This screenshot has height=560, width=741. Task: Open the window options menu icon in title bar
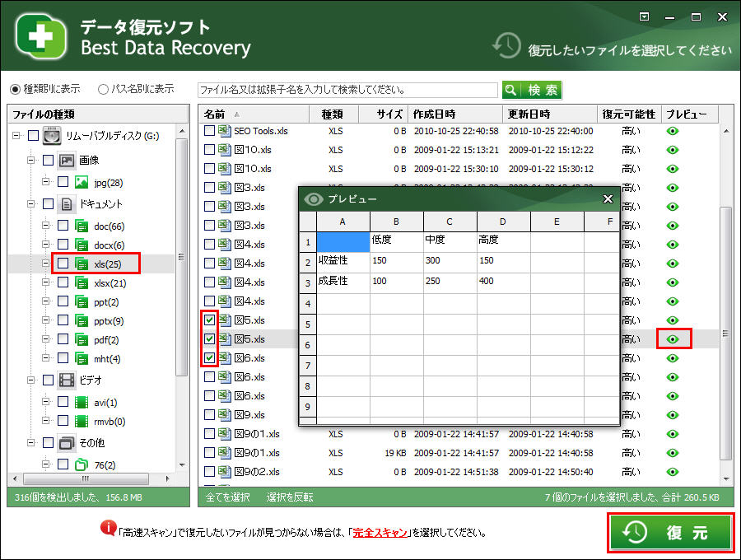[x=644, y=17]
